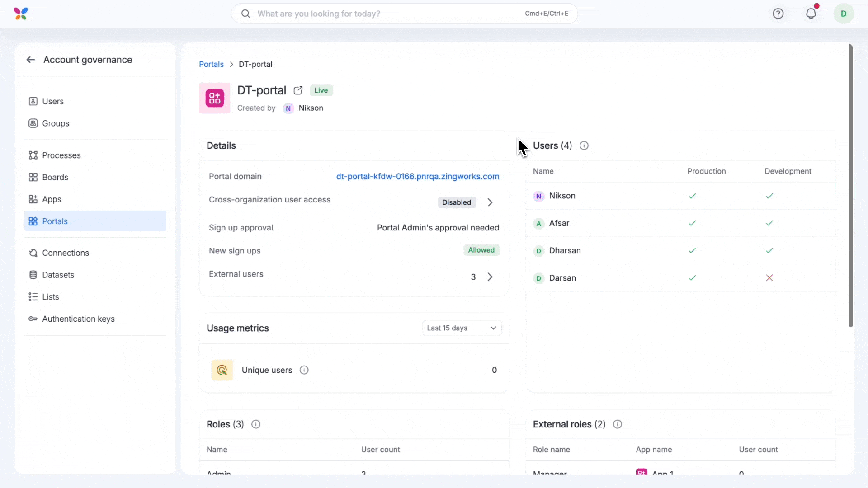Expand Cross-organization user access chevron

coord(490,202)
